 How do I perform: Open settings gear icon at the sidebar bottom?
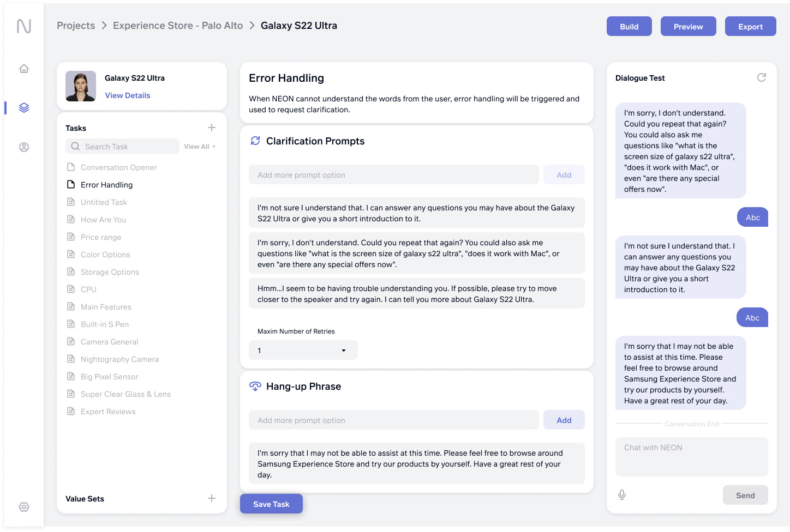point(24,507)
